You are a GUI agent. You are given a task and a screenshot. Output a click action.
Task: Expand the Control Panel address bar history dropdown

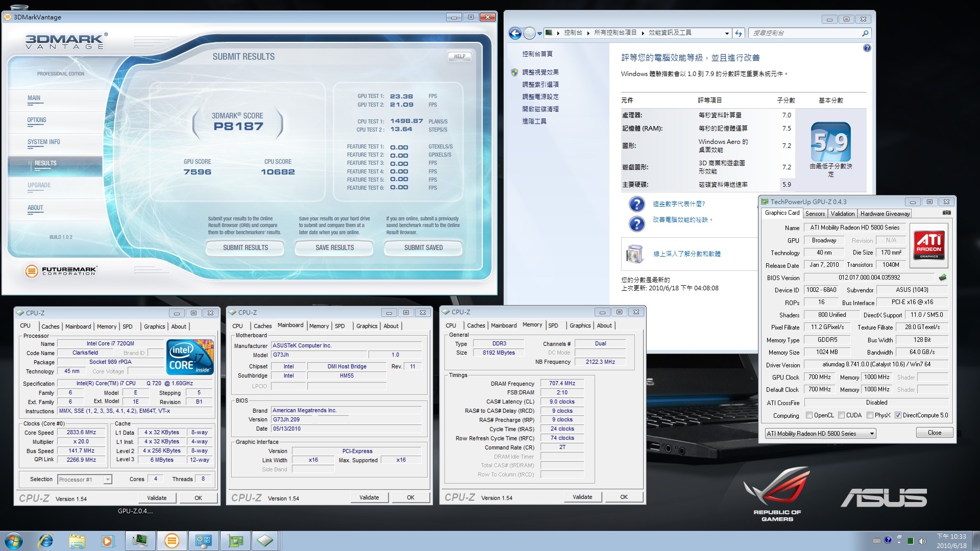(727, 33)
